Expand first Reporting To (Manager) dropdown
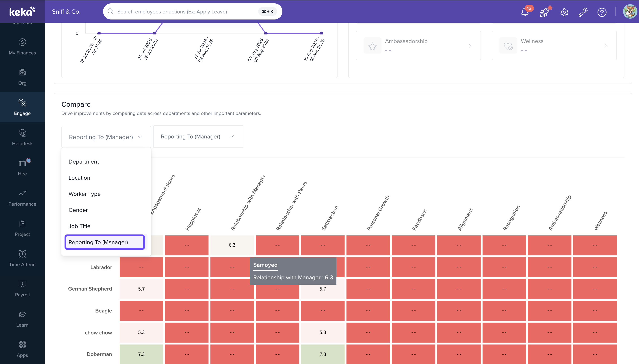This screenshot has height=364, width=639. 106,137
